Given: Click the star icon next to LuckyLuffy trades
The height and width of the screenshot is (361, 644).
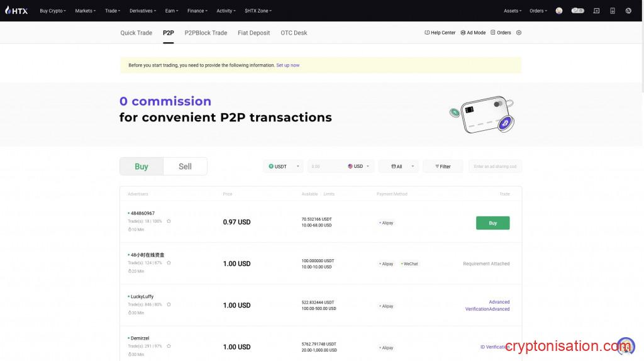Looking at the screenshot, I should click(x=169, y=304).
